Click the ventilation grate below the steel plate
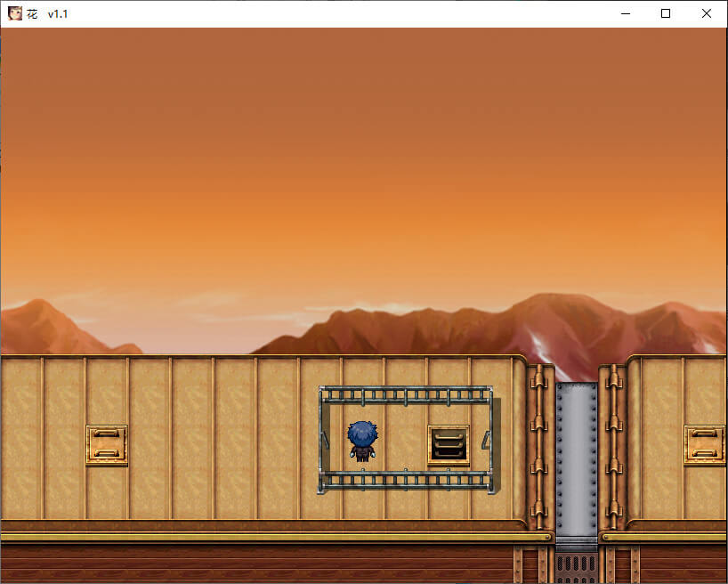The height and width of the screenshot is (584, 728). [577, 565]
